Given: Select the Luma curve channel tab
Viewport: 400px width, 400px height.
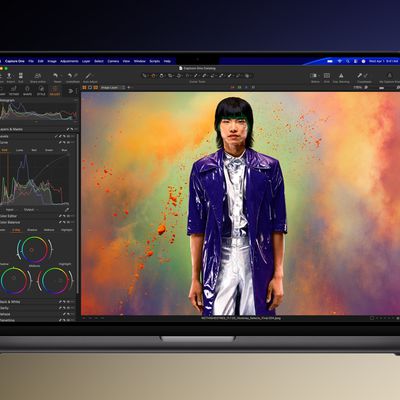Looking at the screenshot, I should pyautogui.click(x=20, y=150).
